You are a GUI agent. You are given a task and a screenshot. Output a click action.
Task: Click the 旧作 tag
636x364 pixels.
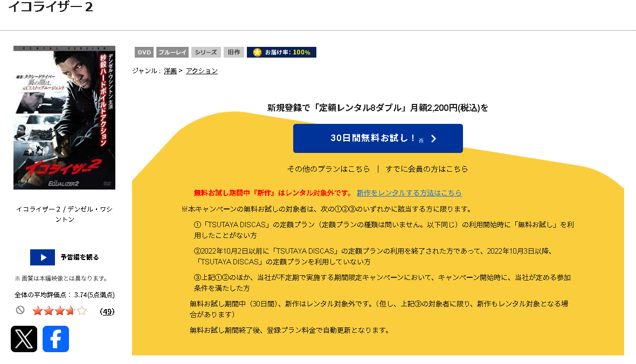[x=234, y=52]
